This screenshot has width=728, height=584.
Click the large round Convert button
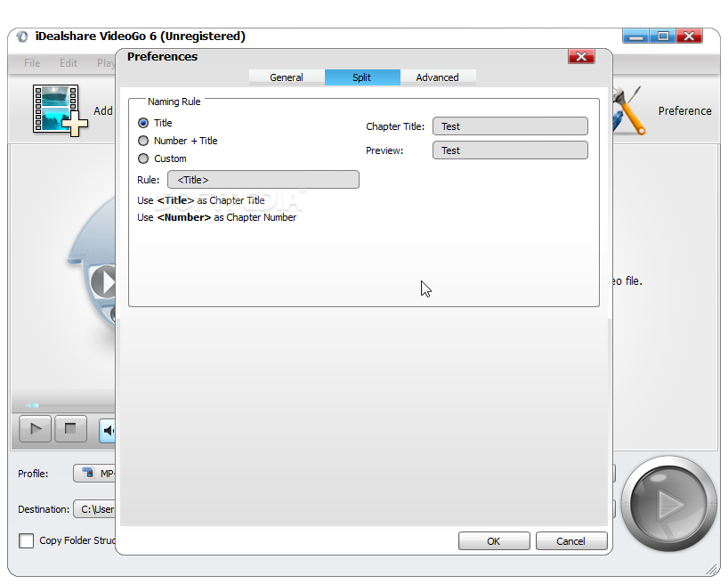pyautogui.click(x=668, y=504)
